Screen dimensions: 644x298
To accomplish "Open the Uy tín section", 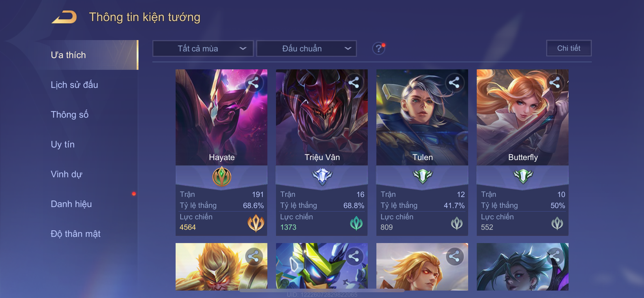I will [x=63, y=144].
